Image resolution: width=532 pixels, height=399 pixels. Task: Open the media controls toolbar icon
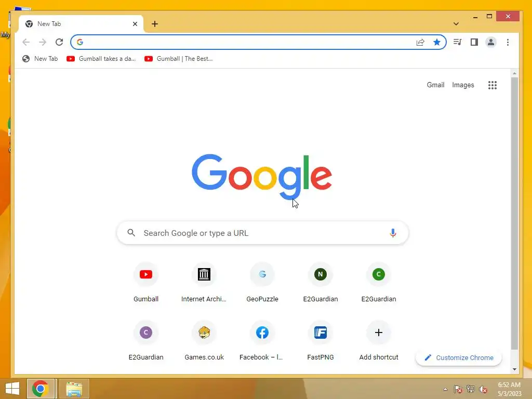click(x=457, y=42)
